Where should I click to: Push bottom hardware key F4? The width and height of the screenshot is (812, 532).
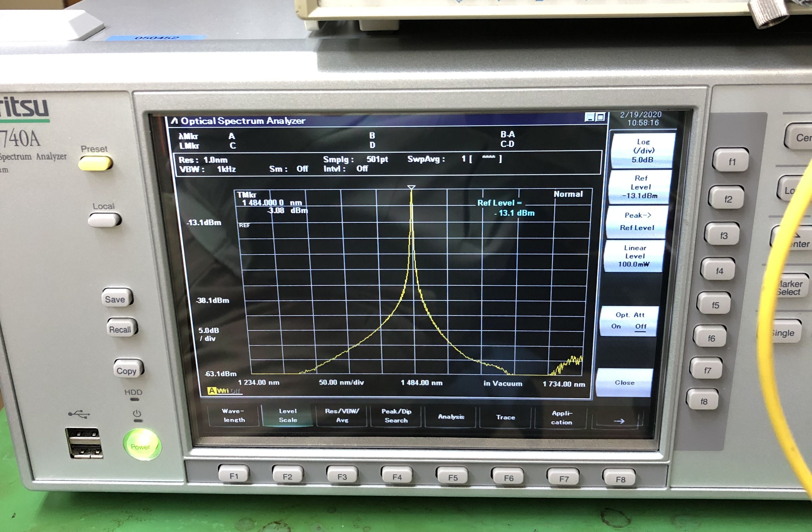(397, 475)
